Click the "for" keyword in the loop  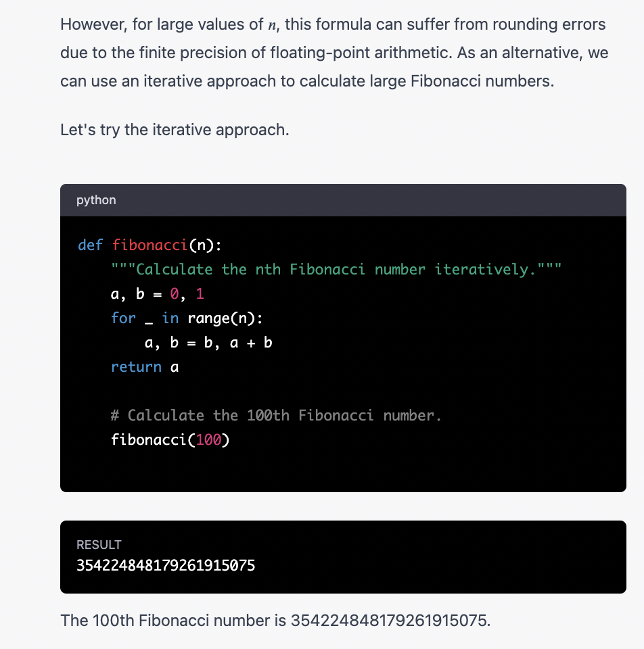123,318
